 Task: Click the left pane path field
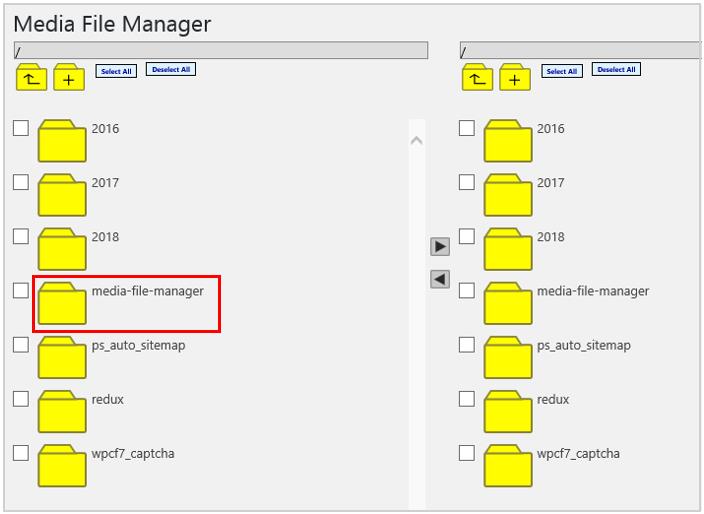point(220,50)
